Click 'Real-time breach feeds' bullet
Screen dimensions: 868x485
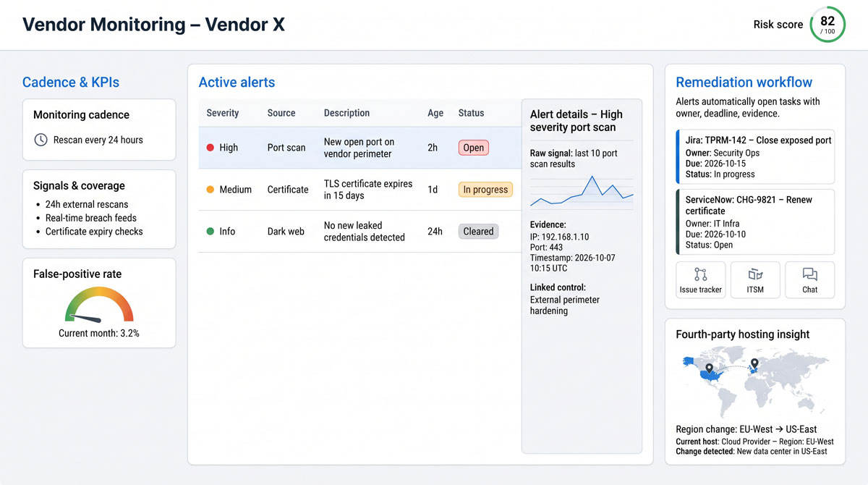[91, 218]
